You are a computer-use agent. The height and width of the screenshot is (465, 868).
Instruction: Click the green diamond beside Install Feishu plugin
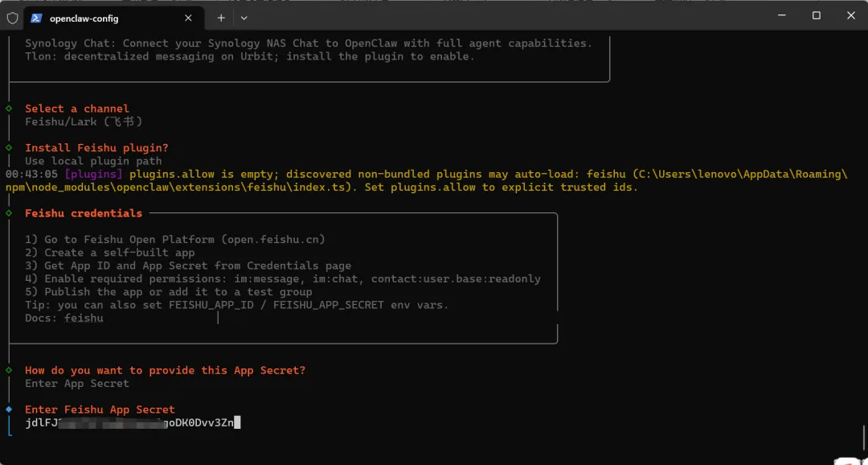pyautogui.click(x=9, y=148)
